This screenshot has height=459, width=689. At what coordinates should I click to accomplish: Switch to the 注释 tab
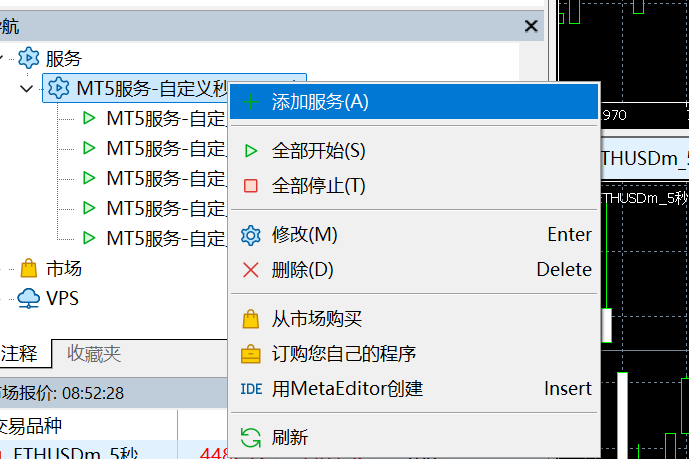pos(19,353)
